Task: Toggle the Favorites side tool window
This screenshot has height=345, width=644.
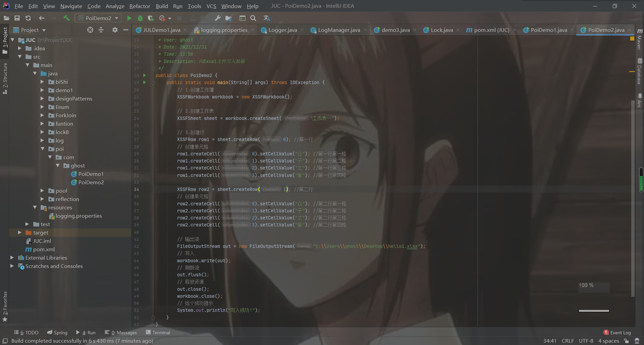Action: pos(5,306)
